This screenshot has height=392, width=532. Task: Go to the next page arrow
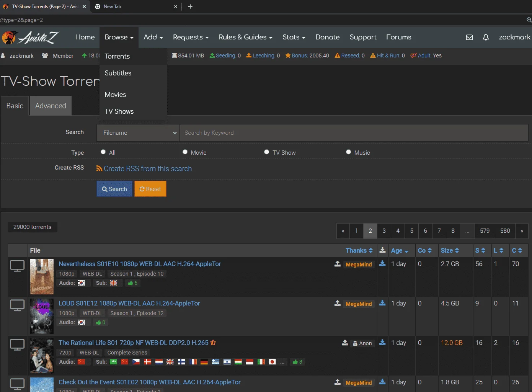tap(522, 231)
